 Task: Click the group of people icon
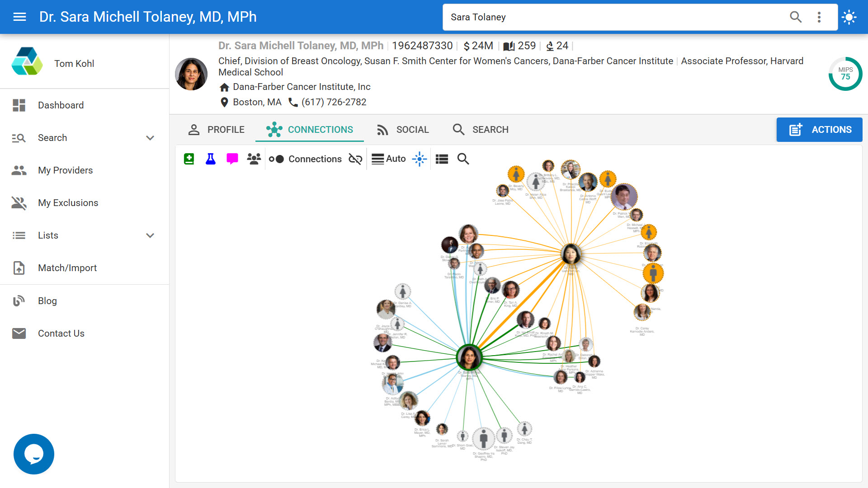coord(254,159)
